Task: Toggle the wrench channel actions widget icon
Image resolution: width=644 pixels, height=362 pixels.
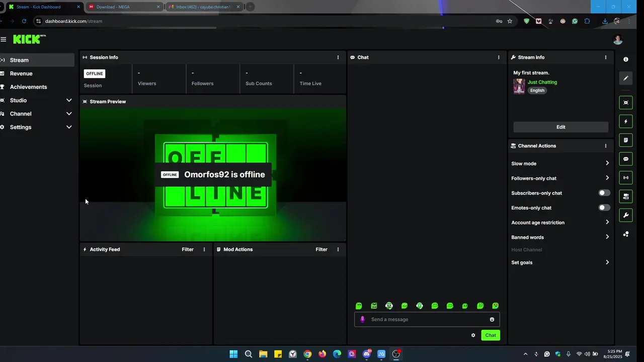Action: (x=626, y=215)
